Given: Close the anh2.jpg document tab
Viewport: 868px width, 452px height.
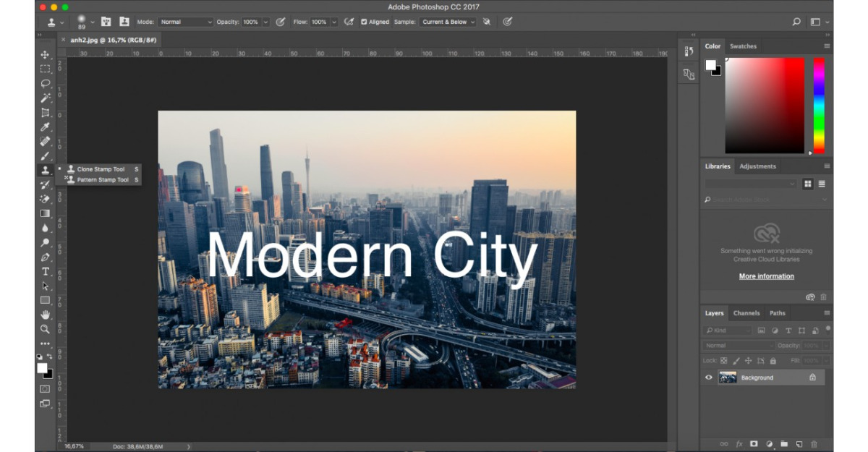Looking at the screenshot, I should (x=63, y=40).
